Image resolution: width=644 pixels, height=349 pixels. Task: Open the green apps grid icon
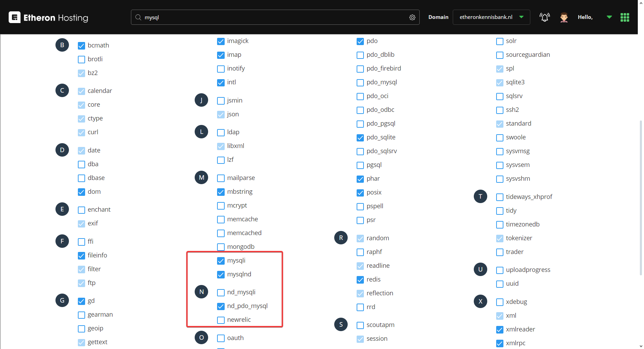click(x=625, y=17)
